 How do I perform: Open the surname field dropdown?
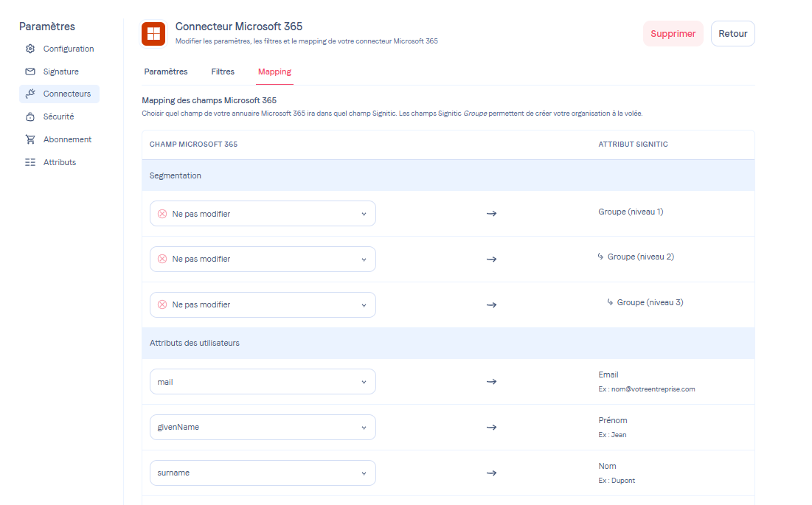pyautogui.click(x=263, y=473)
